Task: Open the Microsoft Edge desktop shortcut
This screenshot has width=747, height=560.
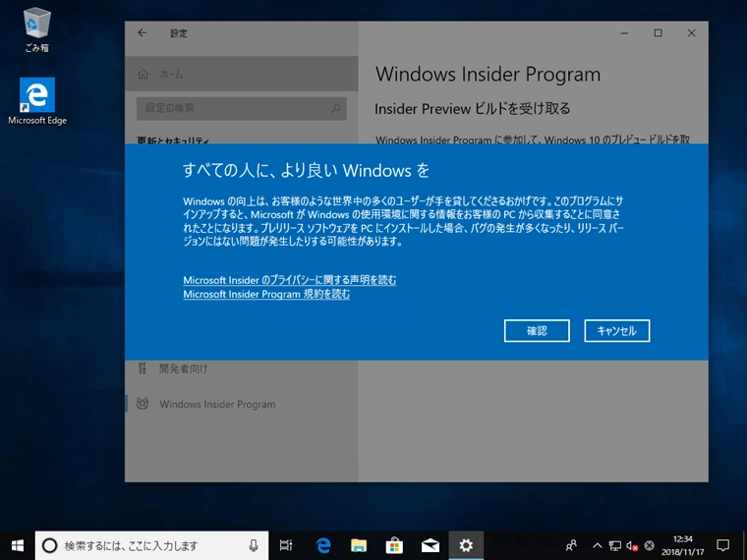Action: click(37, 101)
